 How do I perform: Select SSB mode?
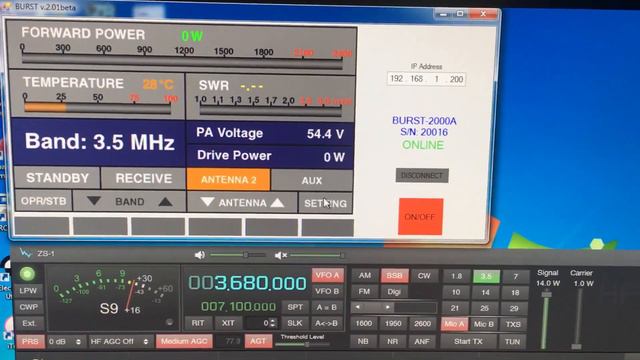pos(394,276)
